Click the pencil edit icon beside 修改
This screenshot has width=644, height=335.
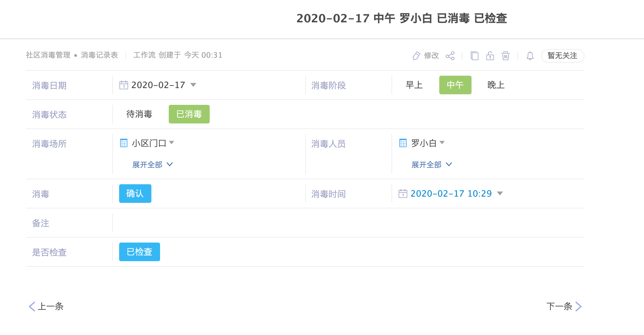(416, 56)
